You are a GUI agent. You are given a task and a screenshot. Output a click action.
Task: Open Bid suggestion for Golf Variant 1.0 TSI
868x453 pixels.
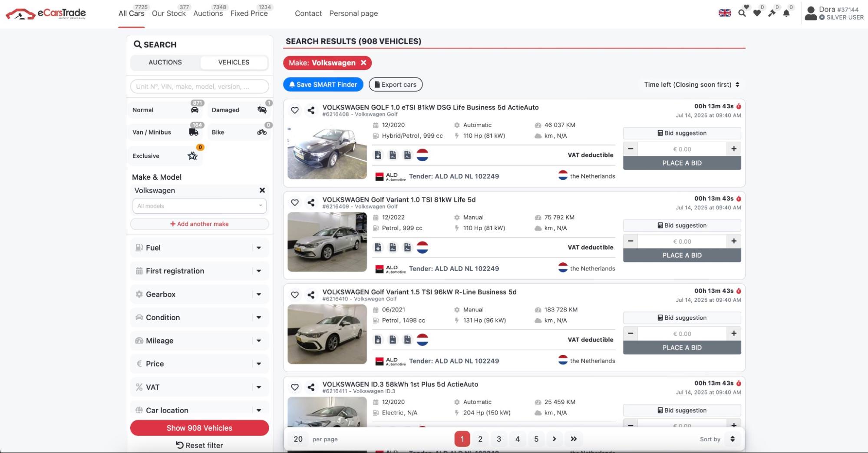682,225
